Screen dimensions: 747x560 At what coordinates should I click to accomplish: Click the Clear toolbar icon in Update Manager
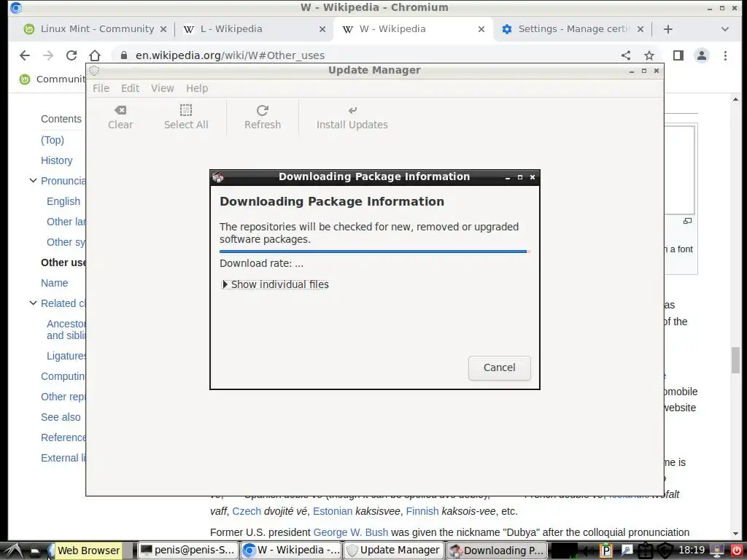(x=120, y=117)
